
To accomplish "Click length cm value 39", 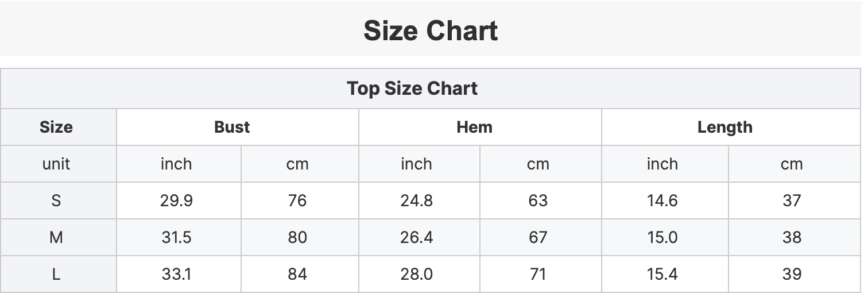I will [792, 274].
